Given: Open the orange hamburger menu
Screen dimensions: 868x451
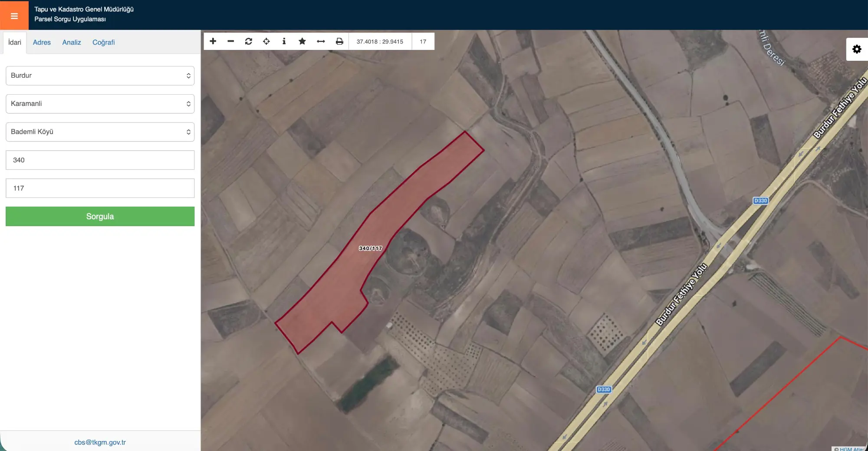Looking at the screenshot, I should coord(14,16).
